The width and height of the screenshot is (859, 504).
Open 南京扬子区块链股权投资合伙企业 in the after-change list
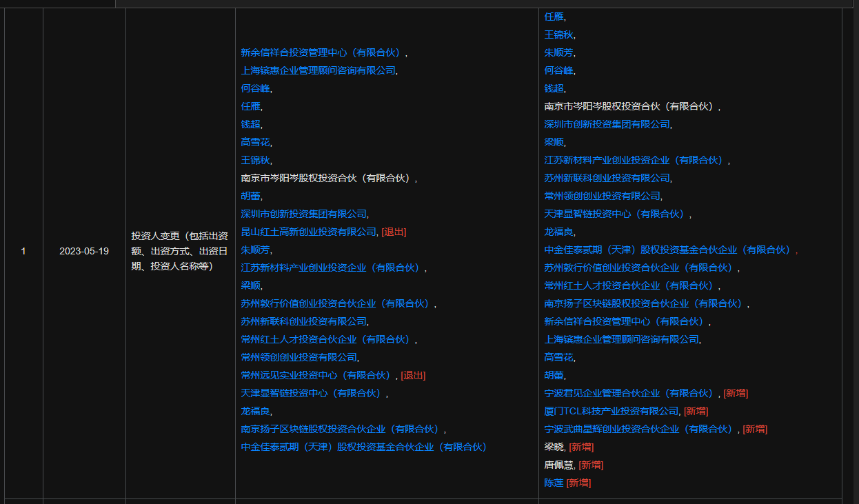click(645, 303)
